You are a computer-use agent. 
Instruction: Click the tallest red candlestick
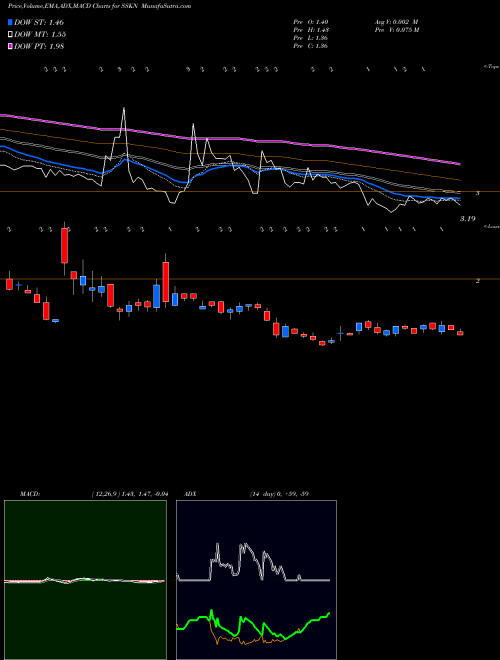pyautogui.click(x=166, y=282)
